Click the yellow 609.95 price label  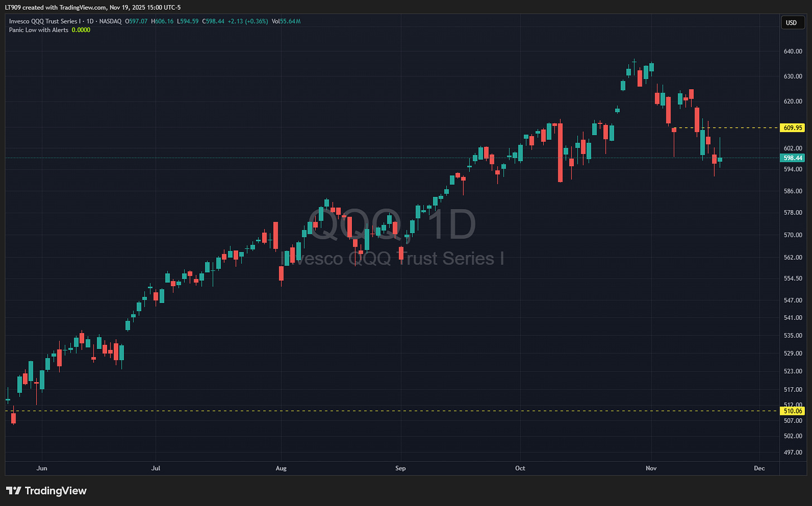click(x=792, y=128)
